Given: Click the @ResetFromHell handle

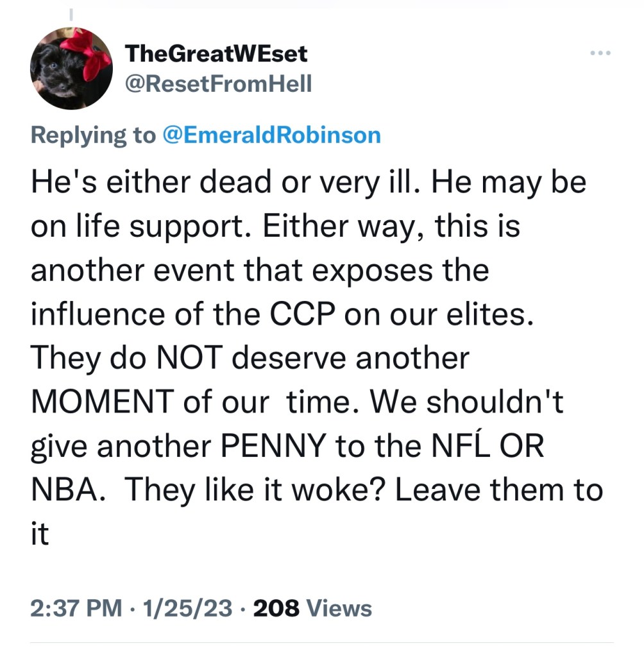Looking at the screenshot, I should coord(219,83).
